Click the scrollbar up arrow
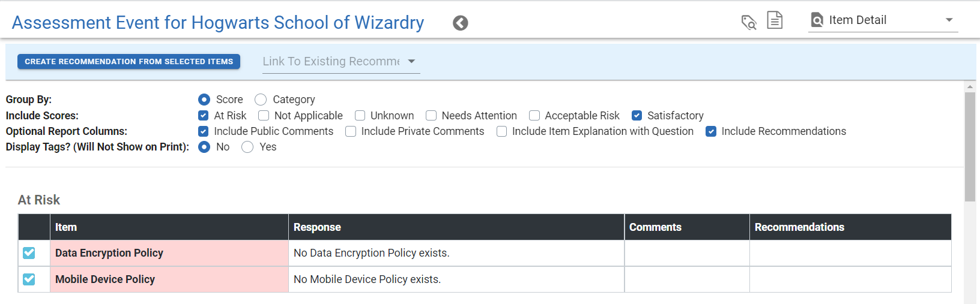 click(970, 87)
